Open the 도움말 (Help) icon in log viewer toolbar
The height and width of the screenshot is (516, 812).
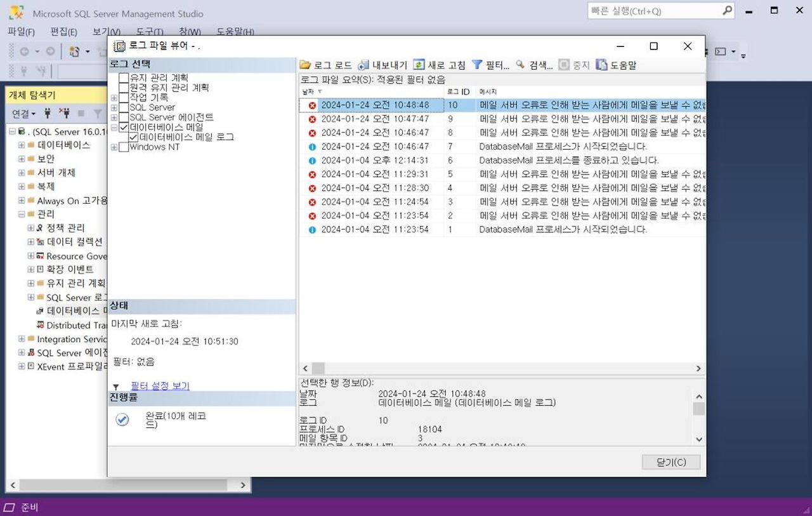[x=601, y=65]
